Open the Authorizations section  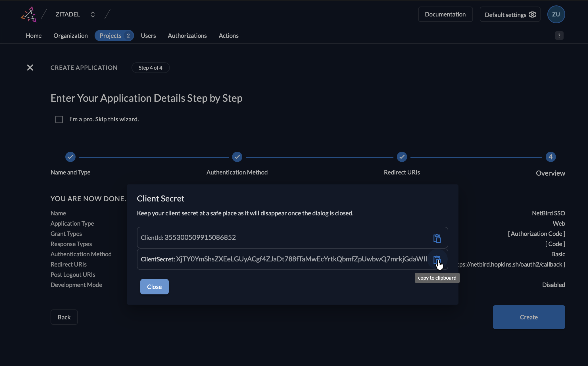pyautogui.click(x=187, y=35)
